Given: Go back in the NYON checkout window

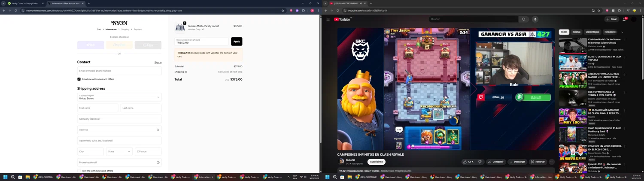Looking at the screenshot, I should point(4,11).
